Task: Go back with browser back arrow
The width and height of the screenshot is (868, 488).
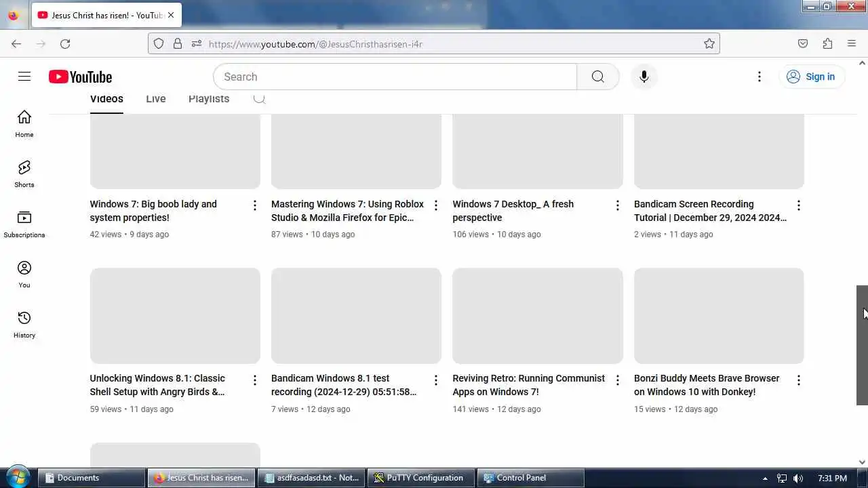Action: pos(16,43)
